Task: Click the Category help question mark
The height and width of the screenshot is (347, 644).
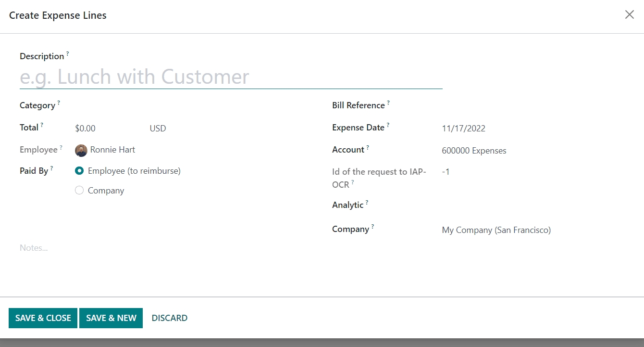Action: pyautogui.click(x=59, y=103)
